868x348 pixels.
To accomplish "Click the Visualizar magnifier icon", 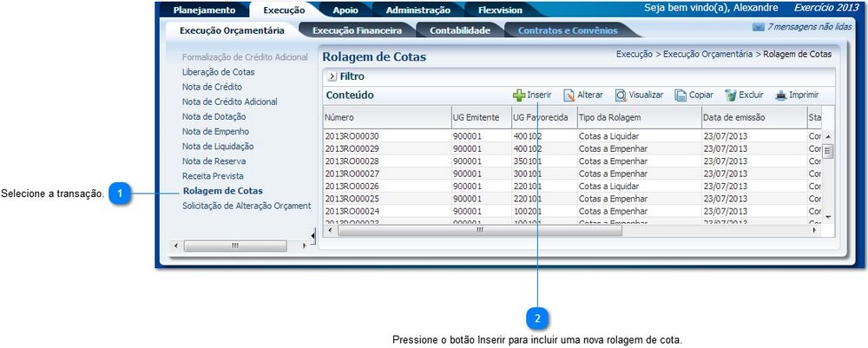I will click(x=621, y=95).
